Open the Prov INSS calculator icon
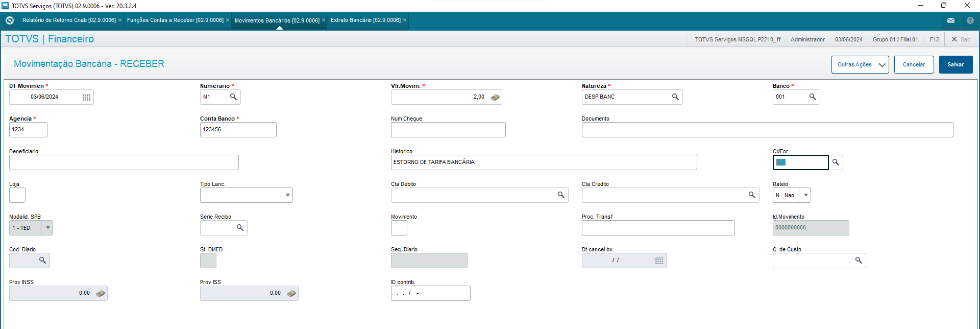The image size is (980, 329). click(100, 293)
